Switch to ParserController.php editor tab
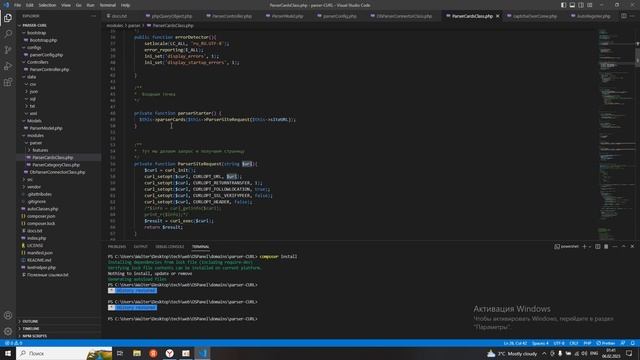This screenshot has height=360, width=640. [x=229, y=16]
